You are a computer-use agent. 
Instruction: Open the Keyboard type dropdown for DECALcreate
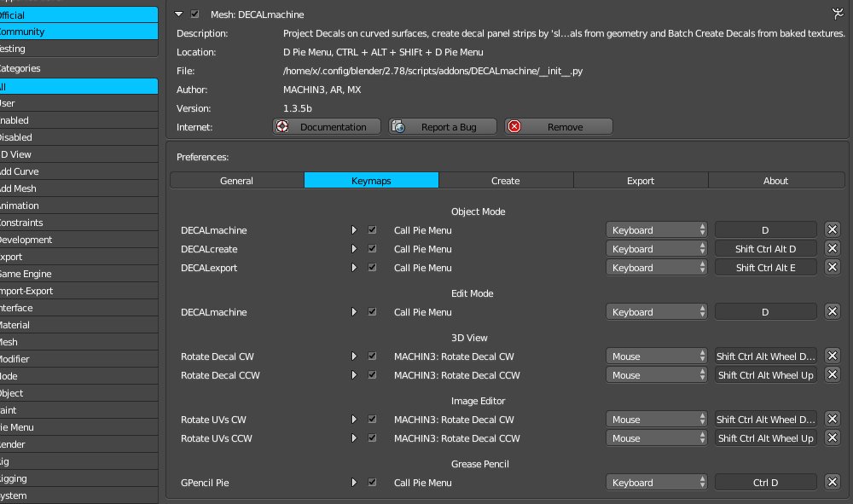(657, 248)
